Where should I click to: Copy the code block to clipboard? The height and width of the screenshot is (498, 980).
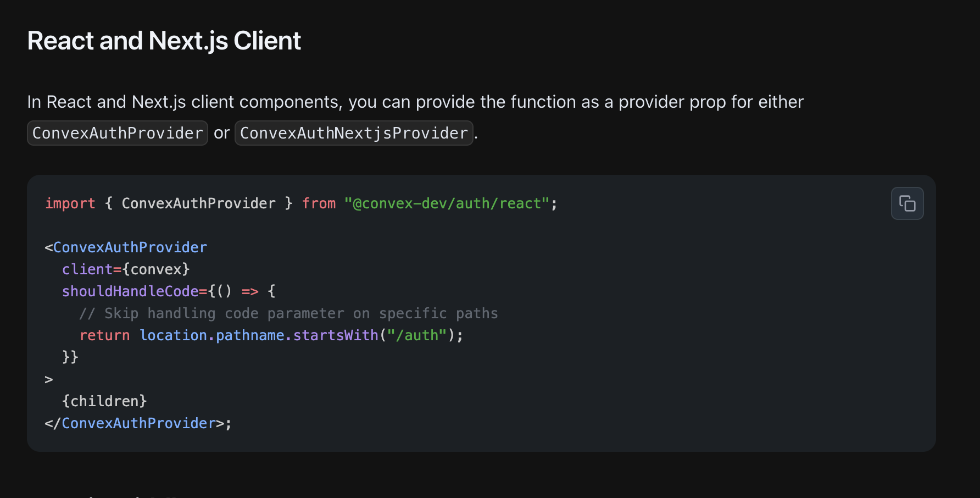coord(907,203)
